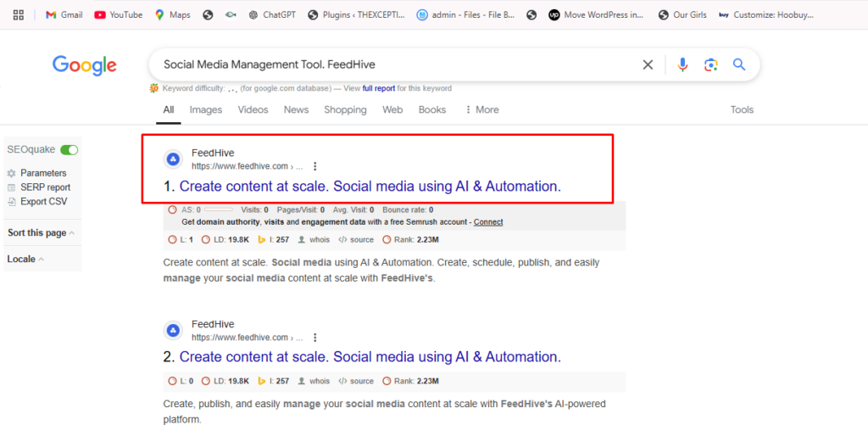The width and height of the screenshot is (868, 447).
Task: Open SEOquake Parameters
Action: click(37, 173)
